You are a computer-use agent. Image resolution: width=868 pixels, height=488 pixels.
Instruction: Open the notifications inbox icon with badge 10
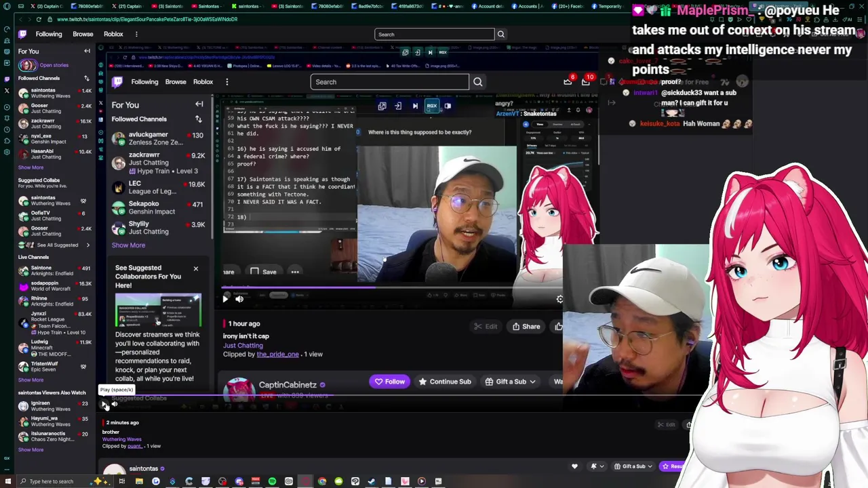point(586,81)
